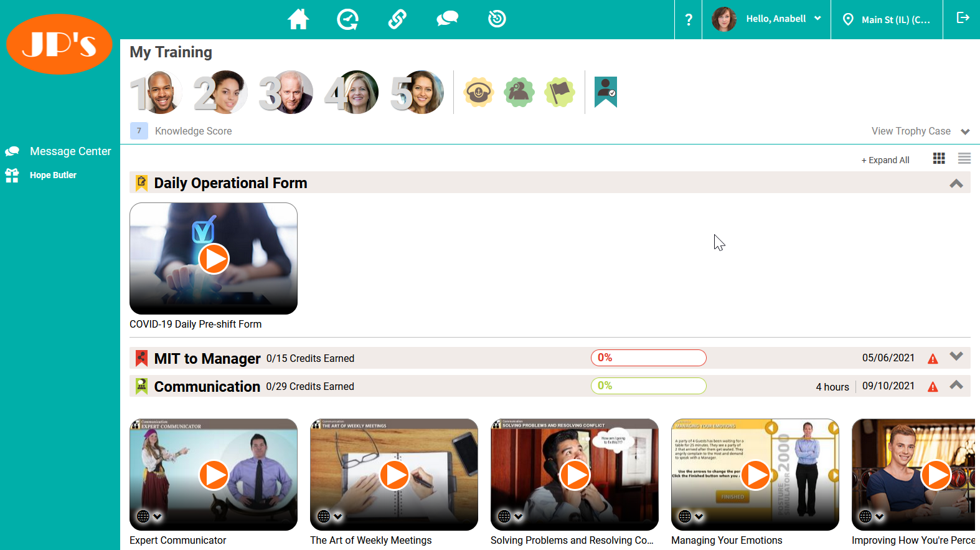Click the Knowledge Score label
Viewport: 980px width, 550px height.
(194, 131)
